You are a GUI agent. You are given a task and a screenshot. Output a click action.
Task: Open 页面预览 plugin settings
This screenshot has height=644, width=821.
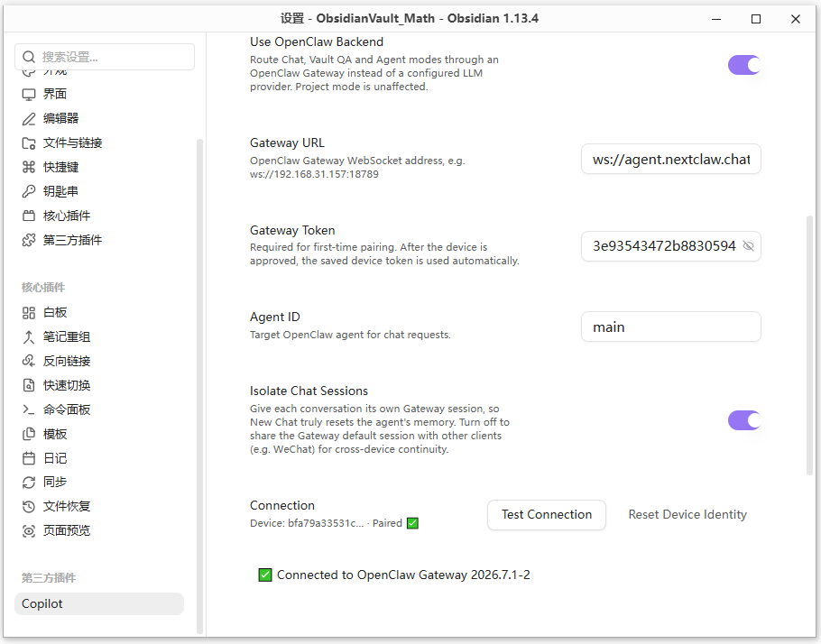[x=99, y=531]
